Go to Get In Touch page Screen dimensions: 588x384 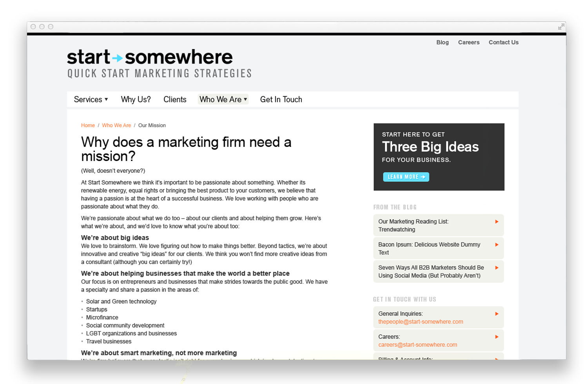tap(281, 100)
